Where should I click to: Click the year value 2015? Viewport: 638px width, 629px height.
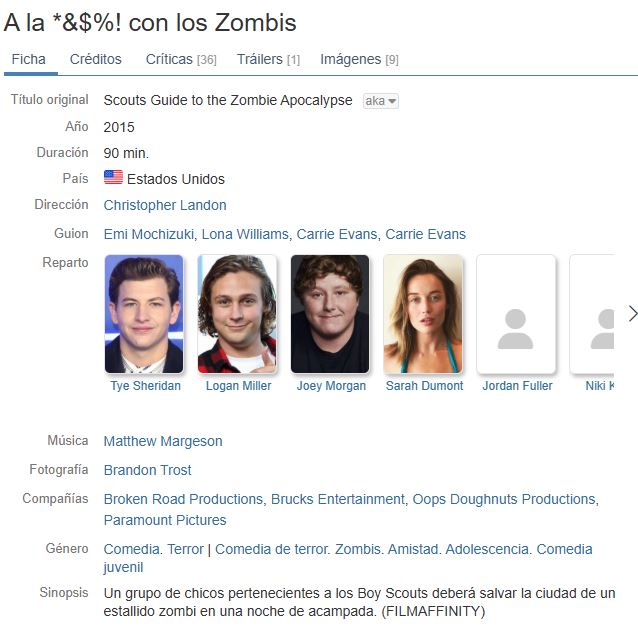click(x=119, y=127)
